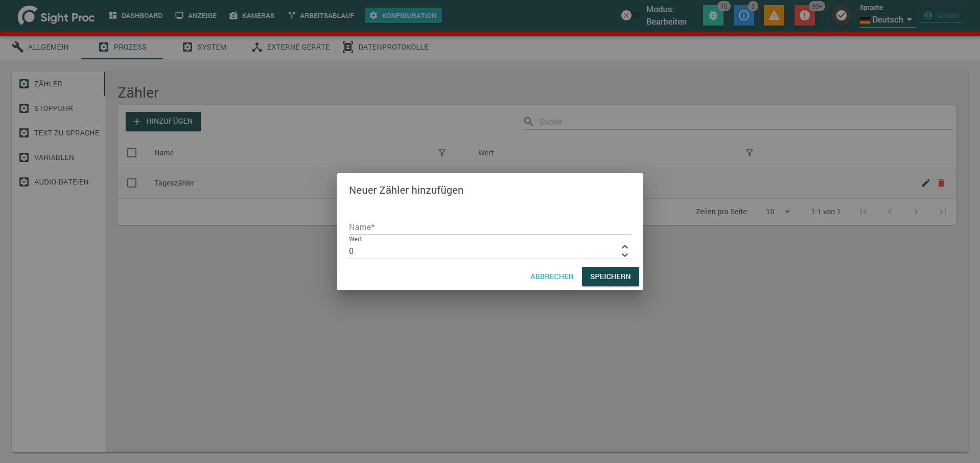Go to the next table page
The image size is (980, 463).
coord(916,212)
